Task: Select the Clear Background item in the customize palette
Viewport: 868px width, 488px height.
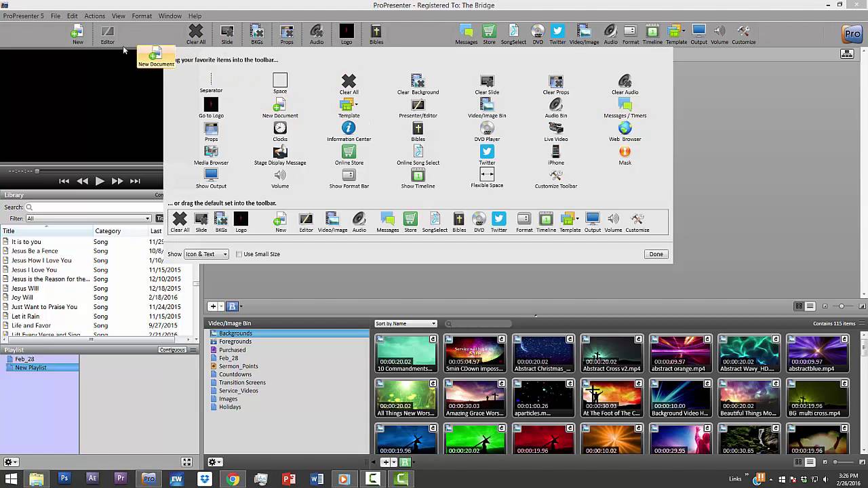Action: 418,85
